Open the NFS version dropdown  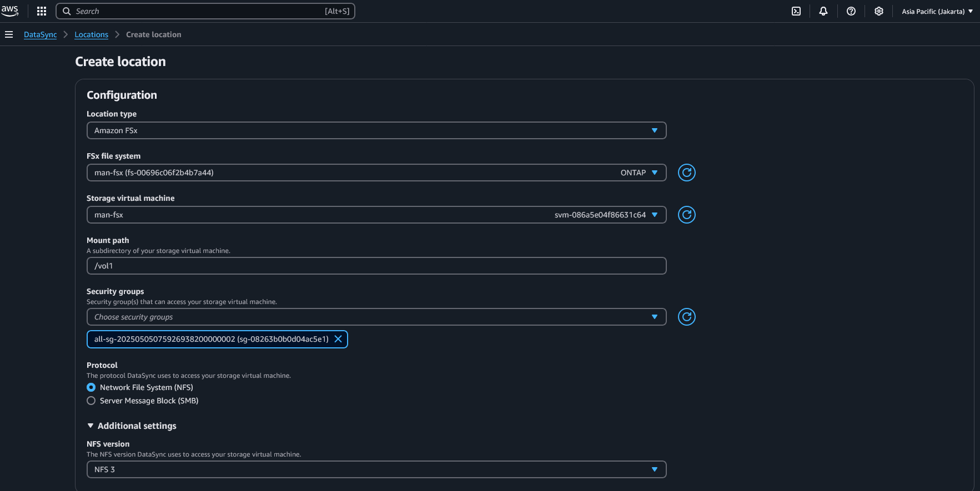[376, 469]
